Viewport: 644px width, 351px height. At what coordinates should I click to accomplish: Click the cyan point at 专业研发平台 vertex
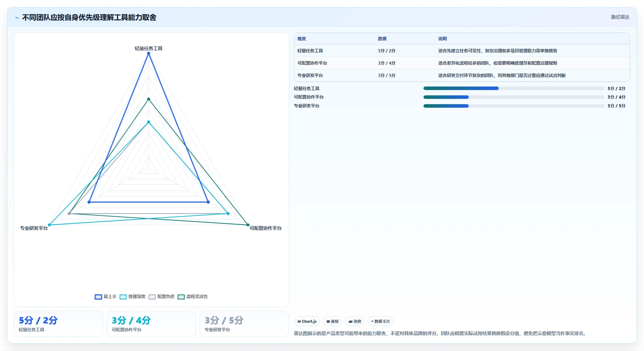tap(49, 225)
